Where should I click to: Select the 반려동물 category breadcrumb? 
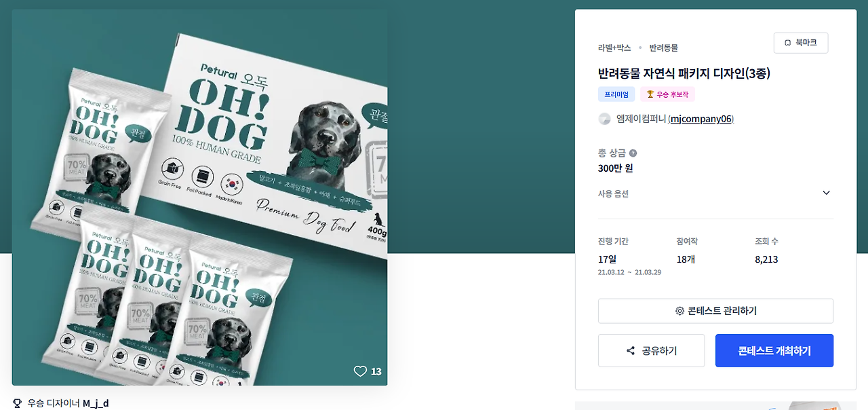pyautogui.click(x=663, y=48)
